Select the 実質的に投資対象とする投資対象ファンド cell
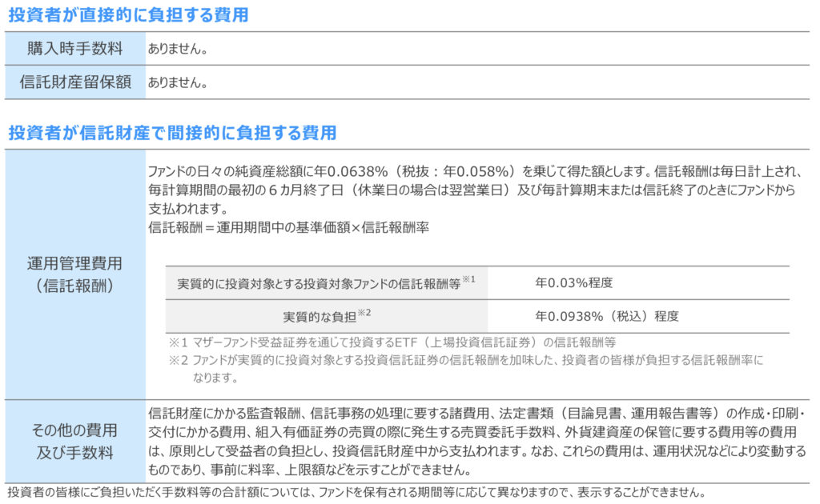 tap(320, 283)
